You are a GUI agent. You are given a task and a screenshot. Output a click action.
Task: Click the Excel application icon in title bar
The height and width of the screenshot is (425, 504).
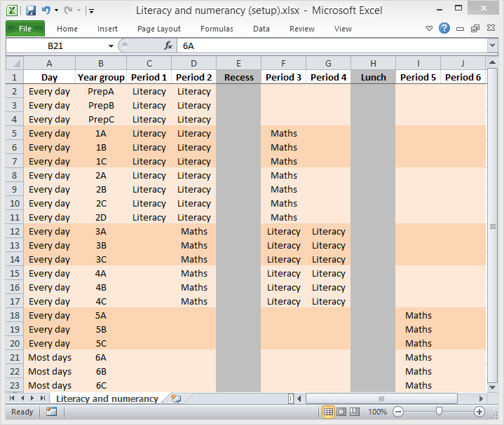point(12,11)
